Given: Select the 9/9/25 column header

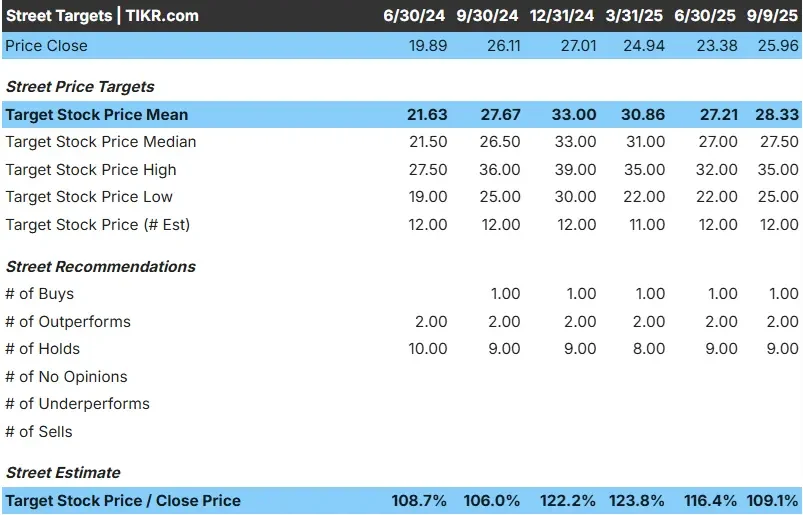Looking at the screenshot, I should coord(772,16).
